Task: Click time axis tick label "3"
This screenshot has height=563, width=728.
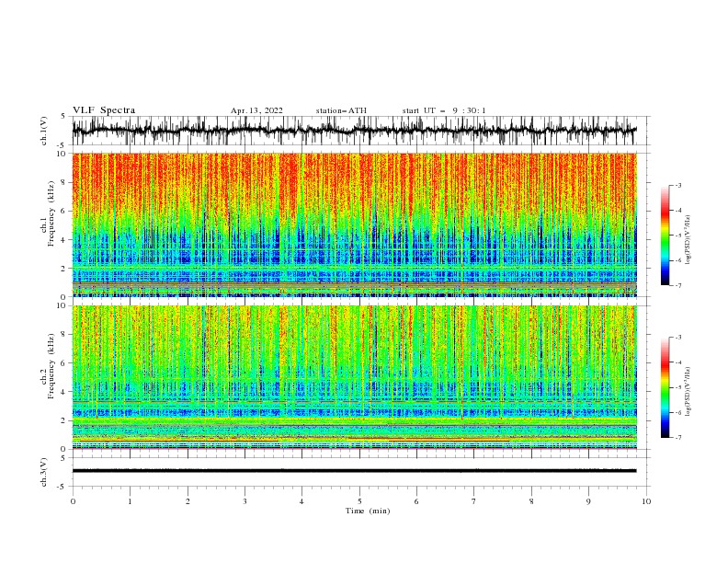Action: point(245,501)
